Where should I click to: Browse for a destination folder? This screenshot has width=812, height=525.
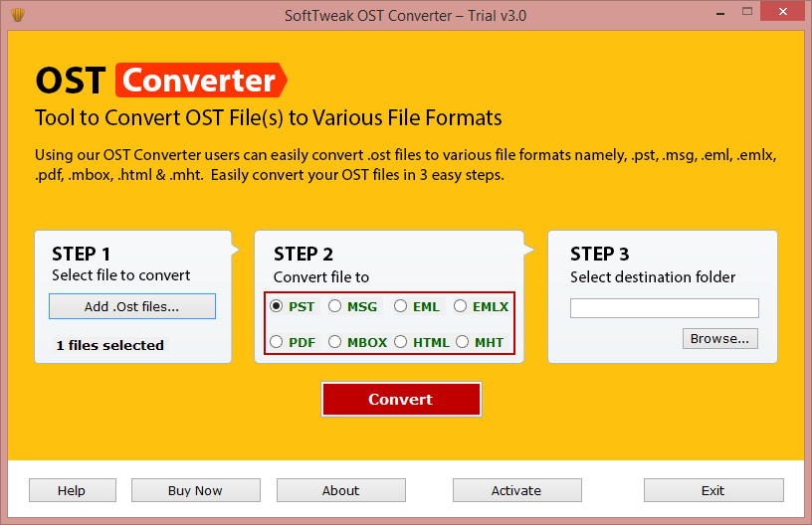(x=720, y=339)
